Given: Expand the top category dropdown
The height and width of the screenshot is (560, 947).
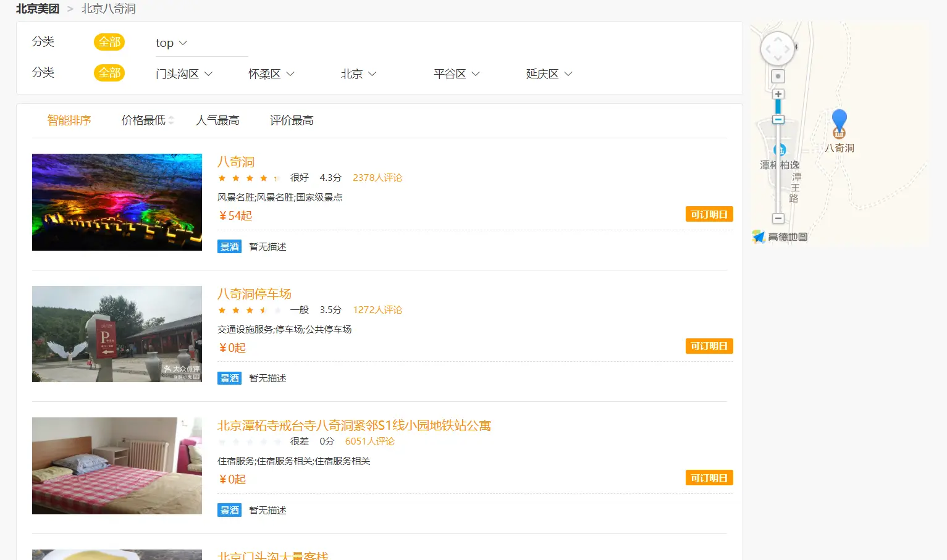Looking at the screenshot, I should (171, 43).
